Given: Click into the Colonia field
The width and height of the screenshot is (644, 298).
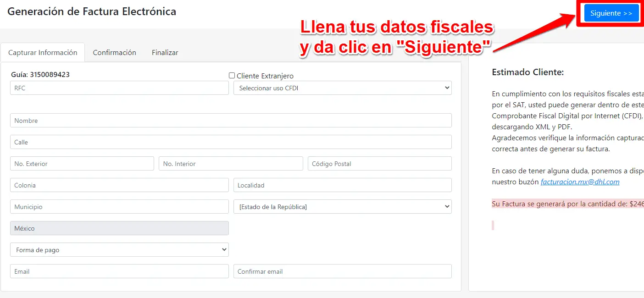Looking at the screenshot, I should click(119, 185).
